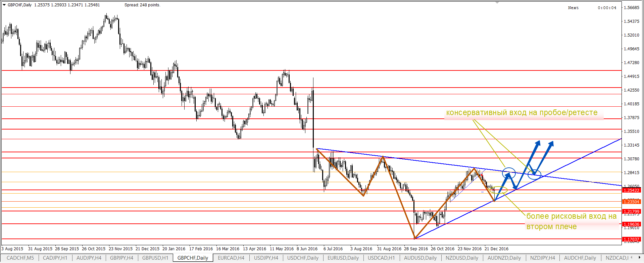Select the GBPUSD,H1 chart tab
Screen dimensions: 644x263
point(155,258)
